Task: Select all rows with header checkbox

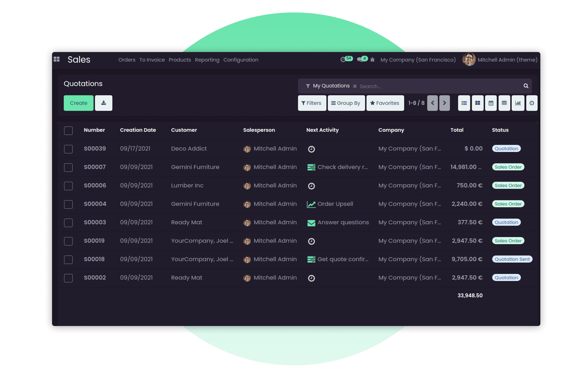Action: click(x=68, y=131)
